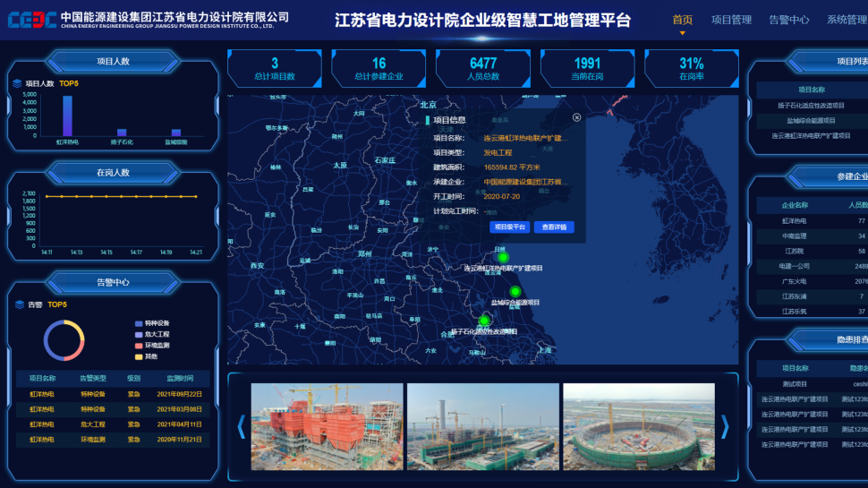
Task: Select alarm row dated 2021年03月08日
Action: point(113,409)
